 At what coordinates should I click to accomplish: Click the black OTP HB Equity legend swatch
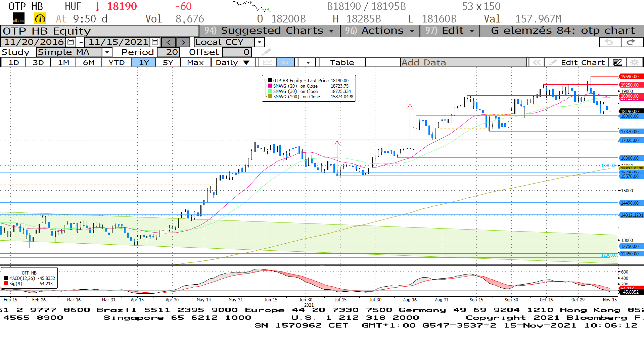pos(270,81)
